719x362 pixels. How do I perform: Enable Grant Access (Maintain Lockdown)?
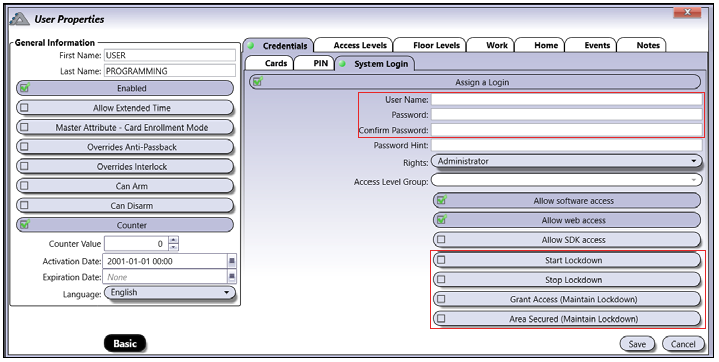pos(567,299)
